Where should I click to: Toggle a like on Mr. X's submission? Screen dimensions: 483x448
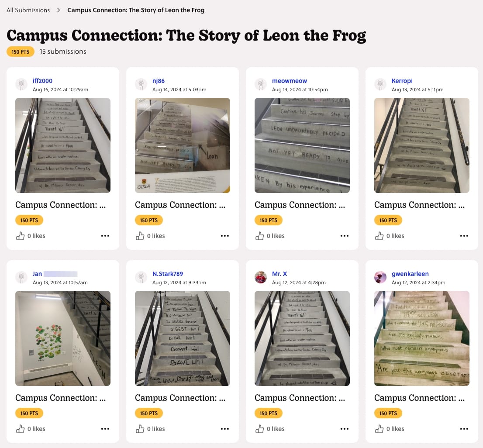(259, 428)
